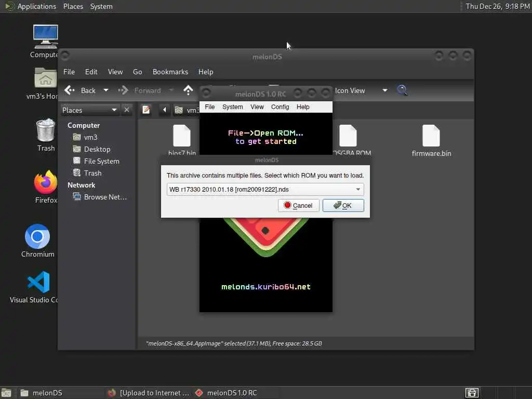Expand the Forward history dropdown arrow

[x=171, y=90]
